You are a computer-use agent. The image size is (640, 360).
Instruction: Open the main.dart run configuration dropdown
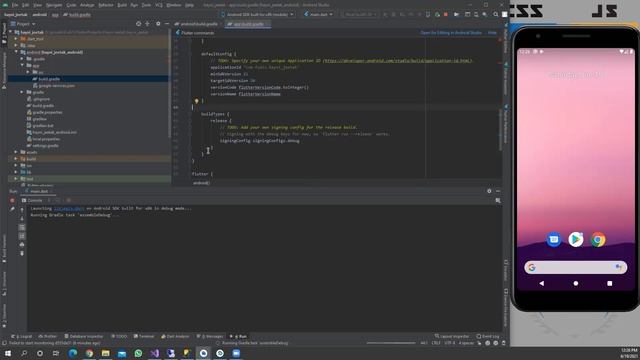click(318, 14)
